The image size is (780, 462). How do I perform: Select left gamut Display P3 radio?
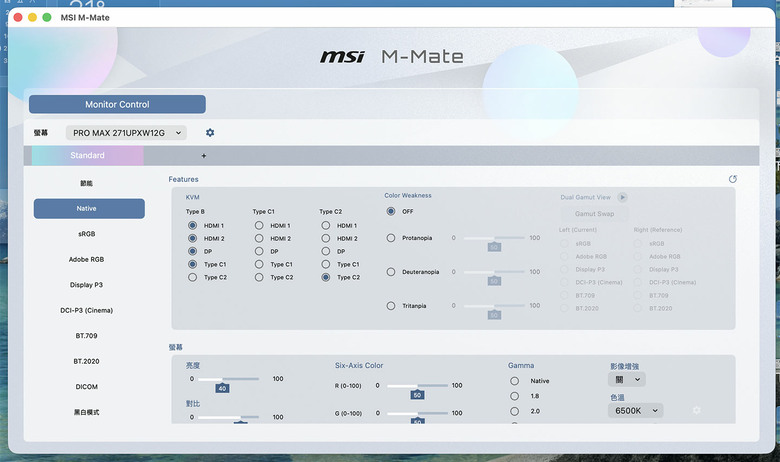click(x=564, y=270)
